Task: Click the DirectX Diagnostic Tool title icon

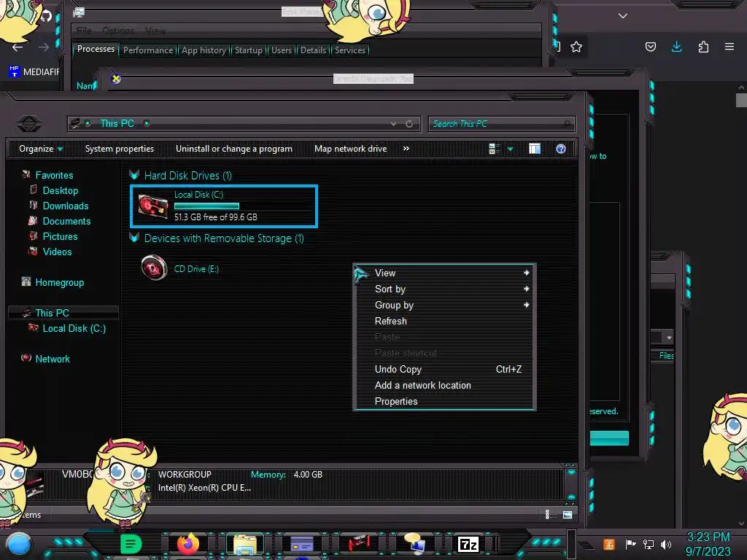Action: (x=116, y=79)
